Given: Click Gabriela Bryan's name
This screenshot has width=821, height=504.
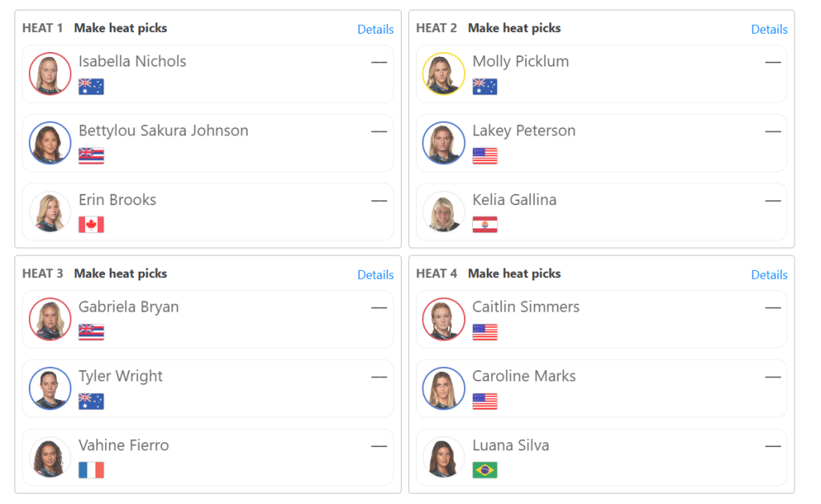Looking at the screenshot, I should coord(129,307).
